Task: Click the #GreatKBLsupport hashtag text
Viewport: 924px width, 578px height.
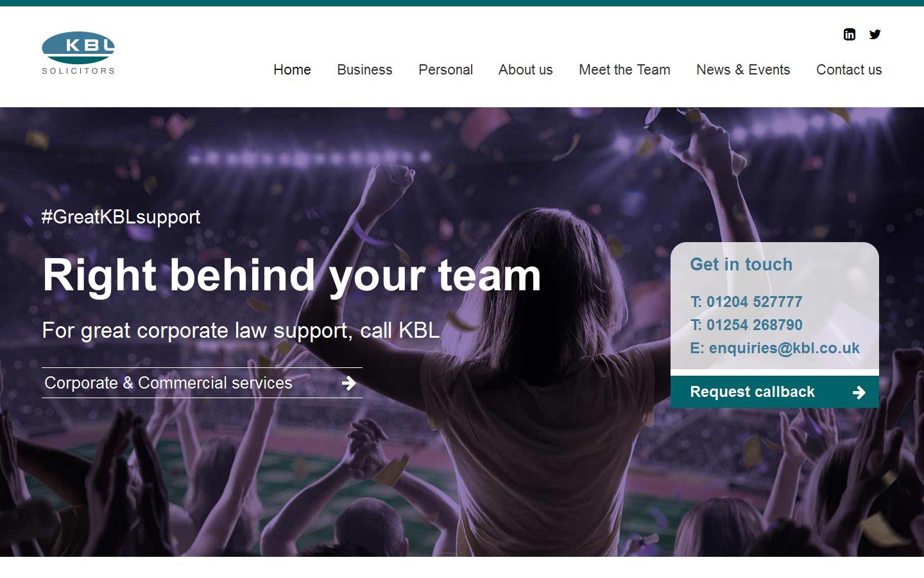Action: 121,217
